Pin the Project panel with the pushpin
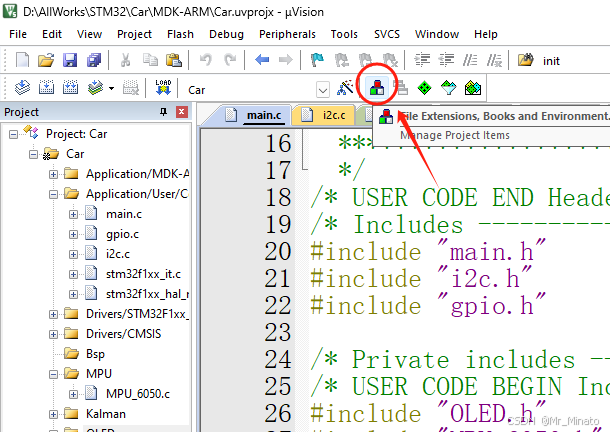 pos(163,112)
